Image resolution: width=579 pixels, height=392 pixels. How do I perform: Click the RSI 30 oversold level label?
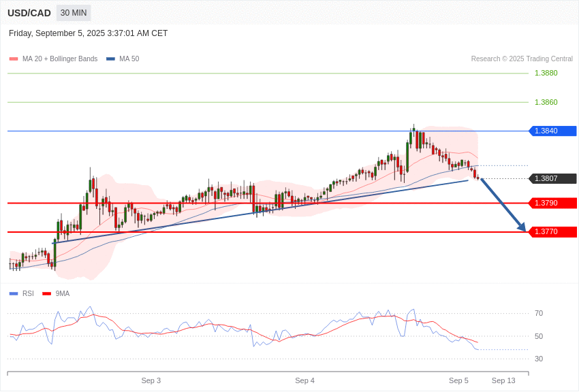pos(539,359)
